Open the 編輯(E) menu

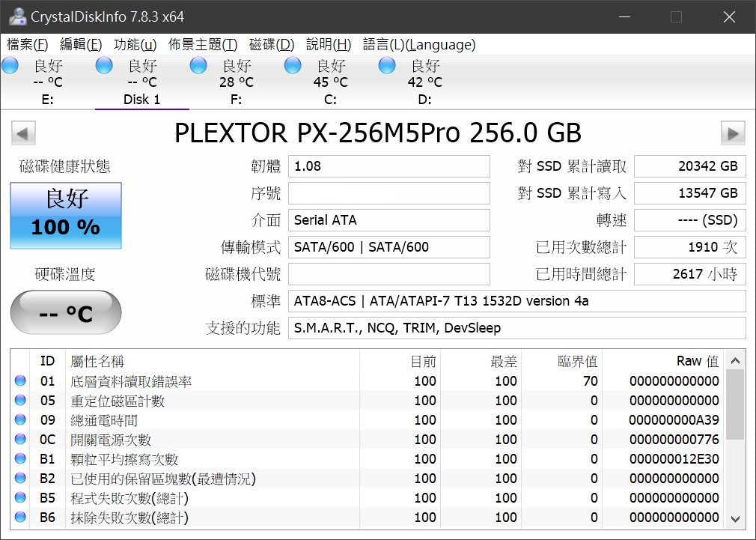click(x=81, y=45)
